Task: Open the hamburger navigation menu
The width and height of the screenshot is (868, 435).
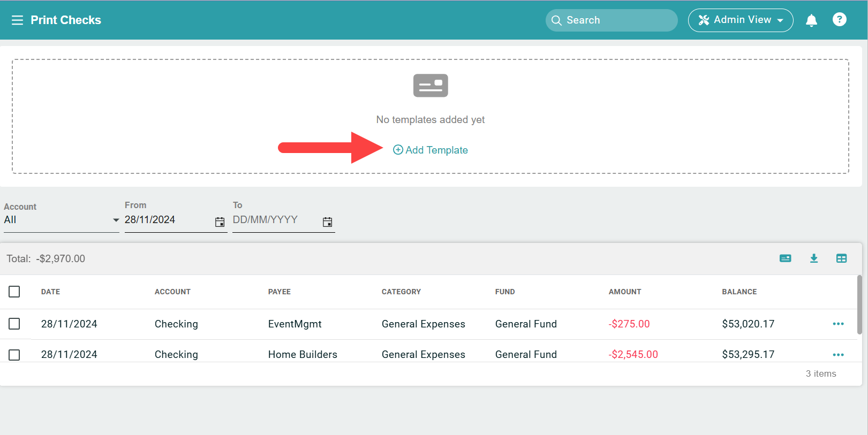Action: click(17, 20)
